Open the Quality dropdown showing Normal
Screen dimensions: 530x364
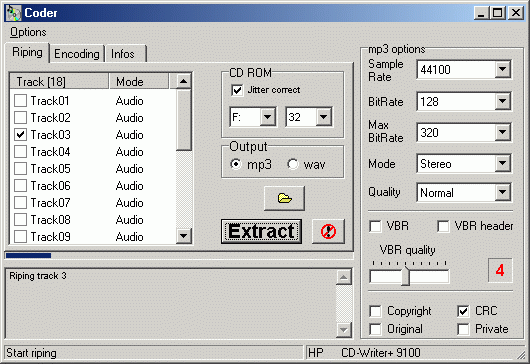pyautogui.click(x=502, y=192)
